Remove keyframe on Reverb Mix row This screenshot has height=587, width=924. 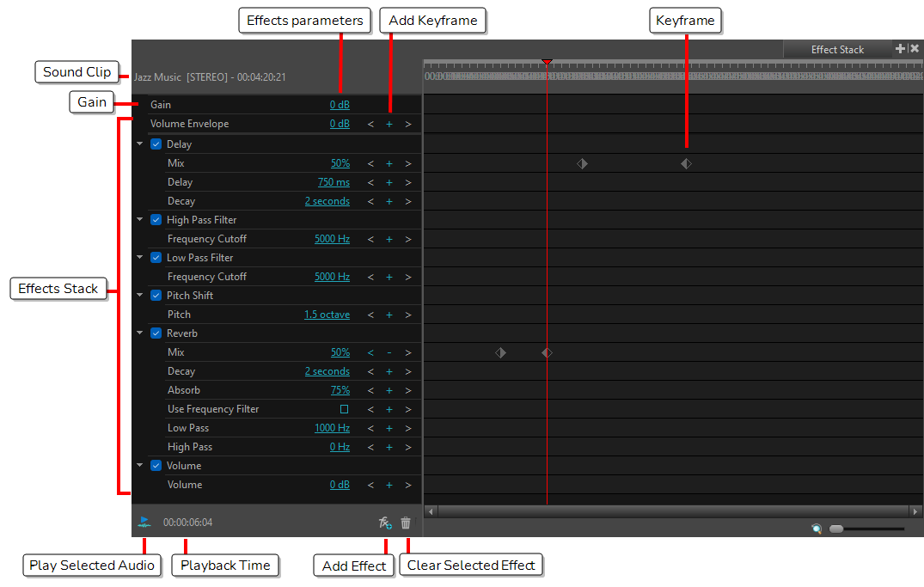coord(389,352)
